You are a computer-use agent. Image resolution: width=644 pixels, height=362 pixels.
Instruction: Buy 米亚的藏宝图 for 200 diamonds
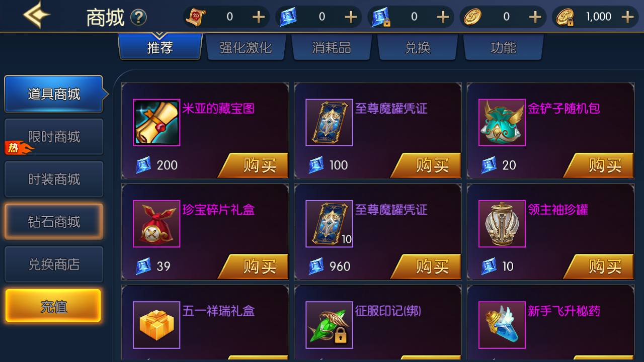pos(255,165)
